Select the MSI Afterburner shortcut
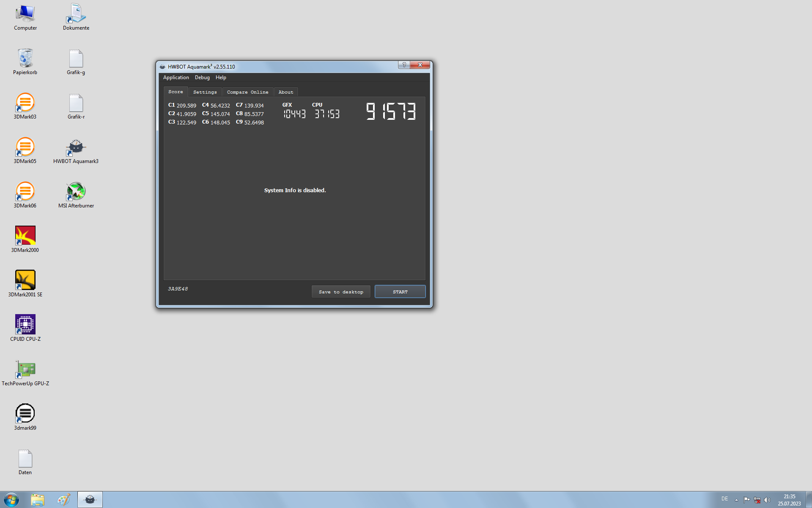Screen dimensions: 812x508 (76, 196)
